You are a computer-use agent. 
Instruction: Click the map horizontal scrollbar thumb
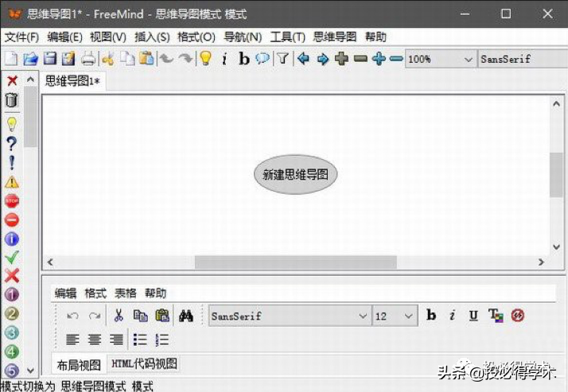(x=296, y=262)
